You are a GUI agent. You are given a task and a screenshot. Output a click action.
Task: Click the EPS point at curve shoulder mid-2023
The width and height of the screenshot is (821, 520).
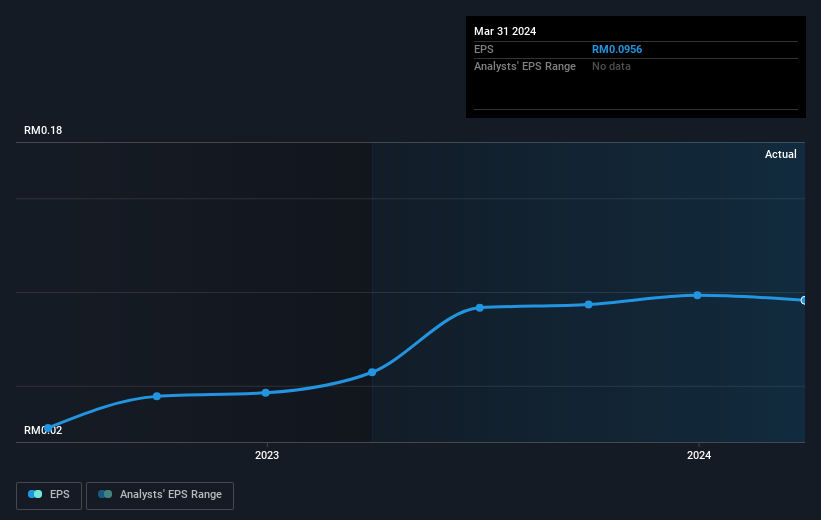click(x=480, y=308)
